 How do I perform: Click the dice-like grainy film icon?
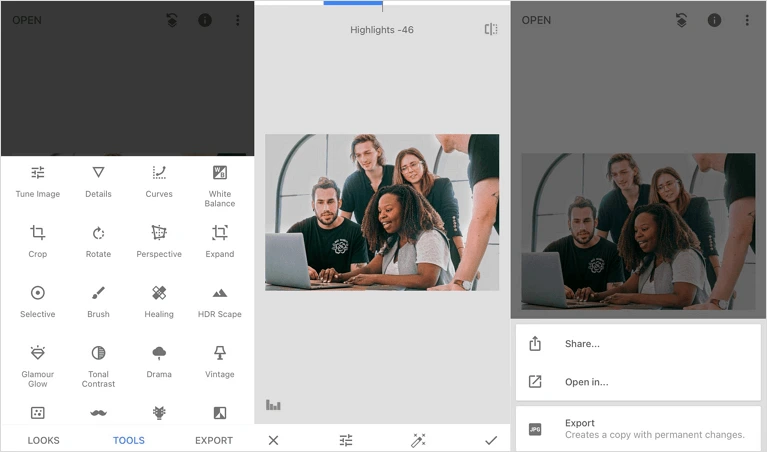(38, 413)
